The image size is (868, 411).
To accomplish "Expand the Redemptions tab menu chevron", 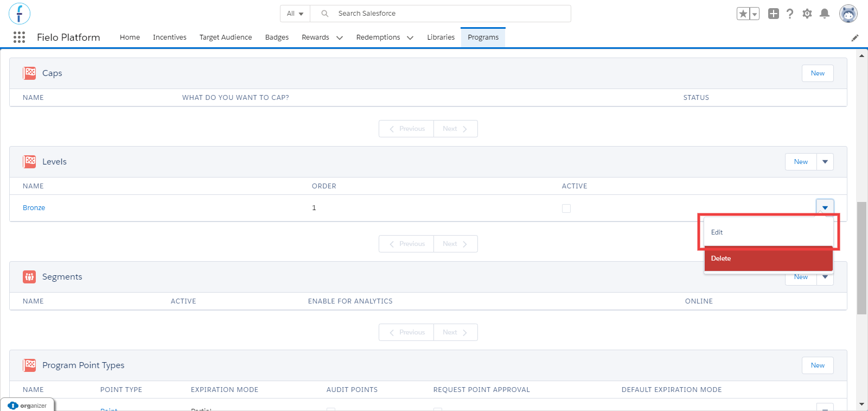I will (x=410, y=37).
